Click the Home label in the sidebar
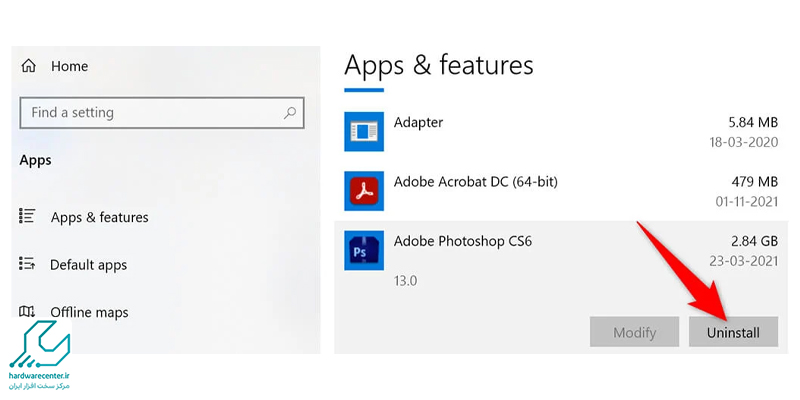 click(69, 66)
